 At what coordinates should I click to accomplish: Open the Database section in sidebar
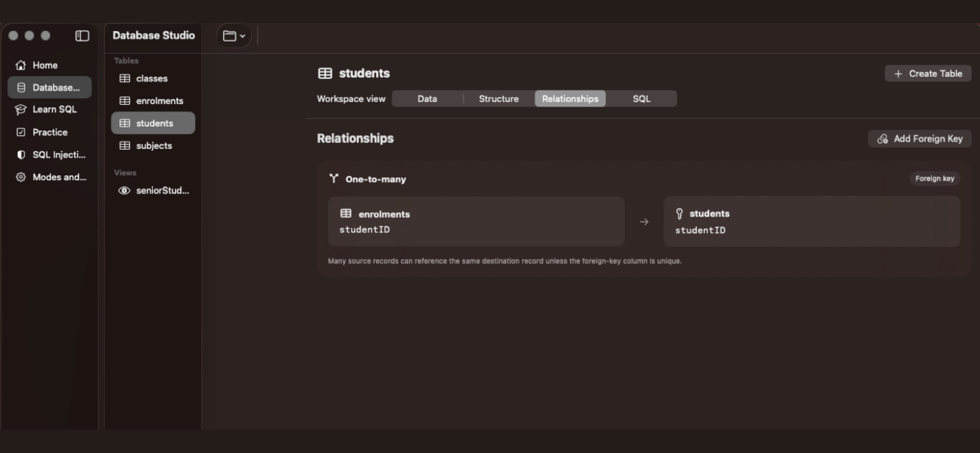point(49,87)
